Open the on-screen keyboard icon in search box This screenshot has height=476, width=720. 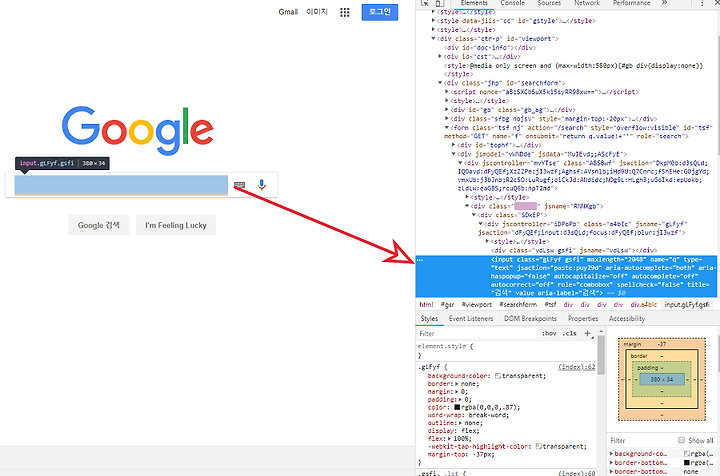click(239, 185)
